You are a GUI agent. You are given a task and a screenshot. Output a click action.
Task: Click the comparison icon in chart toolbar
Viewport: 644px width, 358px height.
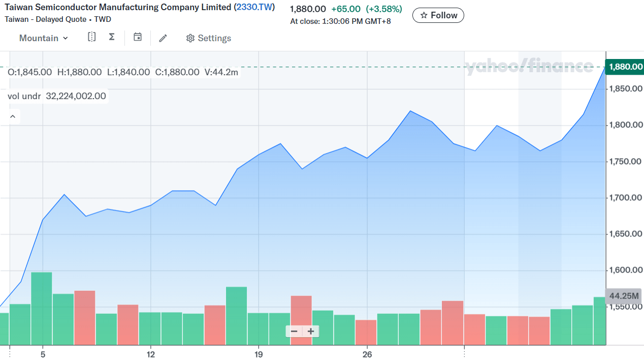tap(91, 37)
